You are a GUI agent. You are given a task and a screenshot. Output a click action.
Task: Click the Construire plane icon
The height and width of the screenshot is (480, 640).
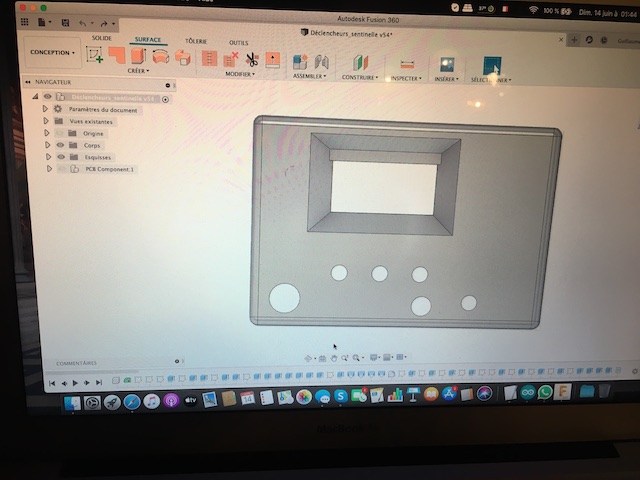click(x=360, y=62)
